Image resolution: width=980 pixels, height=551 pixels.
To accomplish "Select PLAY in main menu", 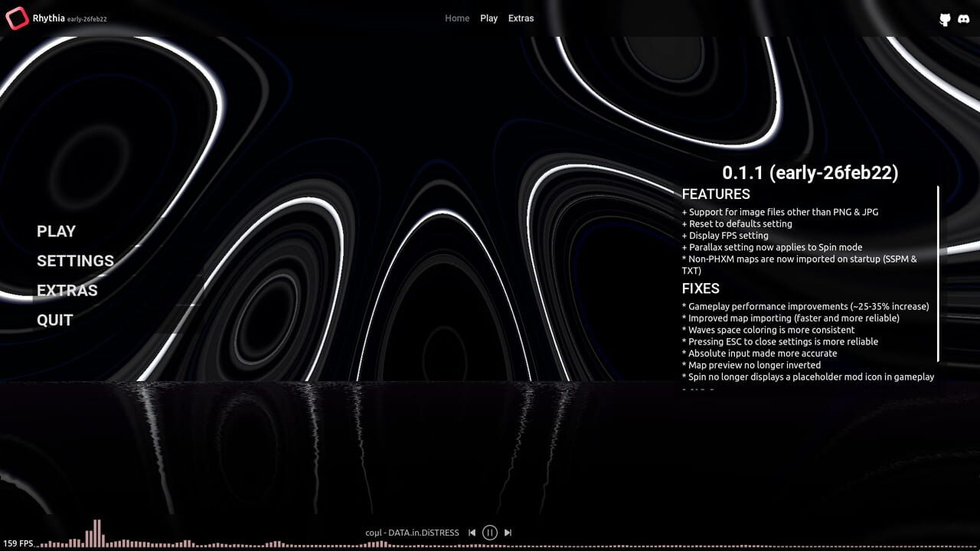I will [56, 231].
